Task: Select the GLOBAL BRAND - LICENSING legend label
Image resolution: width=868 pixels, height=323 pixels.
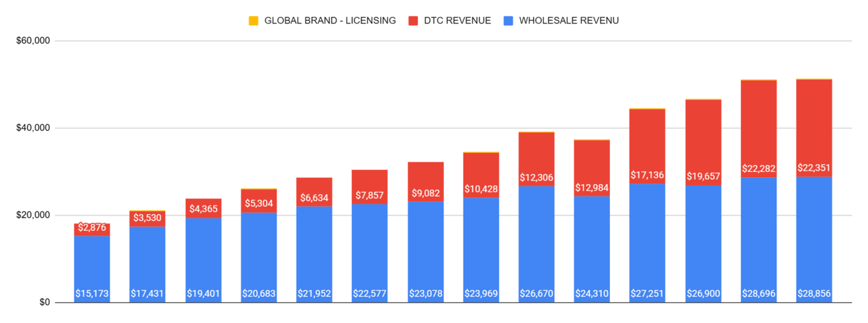Action: 330,21
